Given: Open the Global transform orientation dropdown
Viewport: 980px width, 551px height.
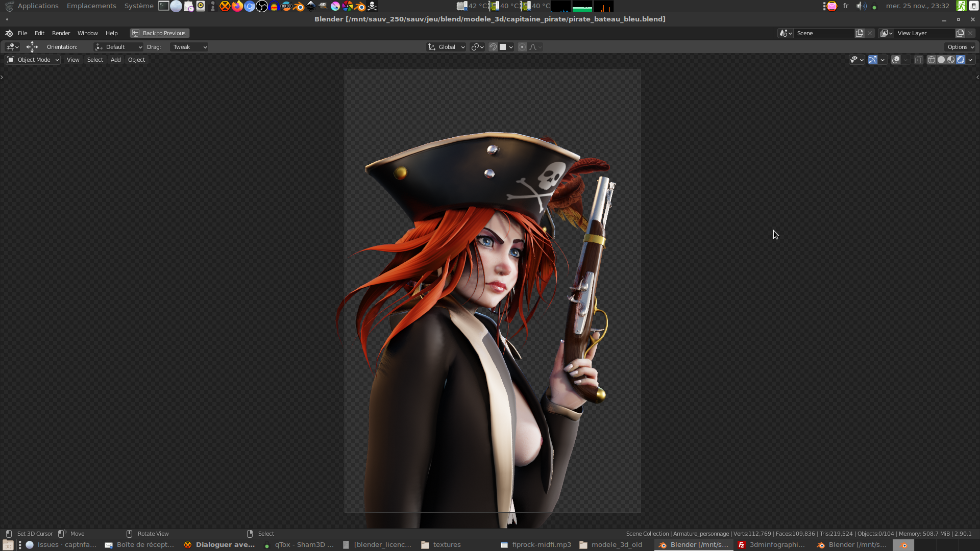Looking at the screenshot, I should coord(446,47).
